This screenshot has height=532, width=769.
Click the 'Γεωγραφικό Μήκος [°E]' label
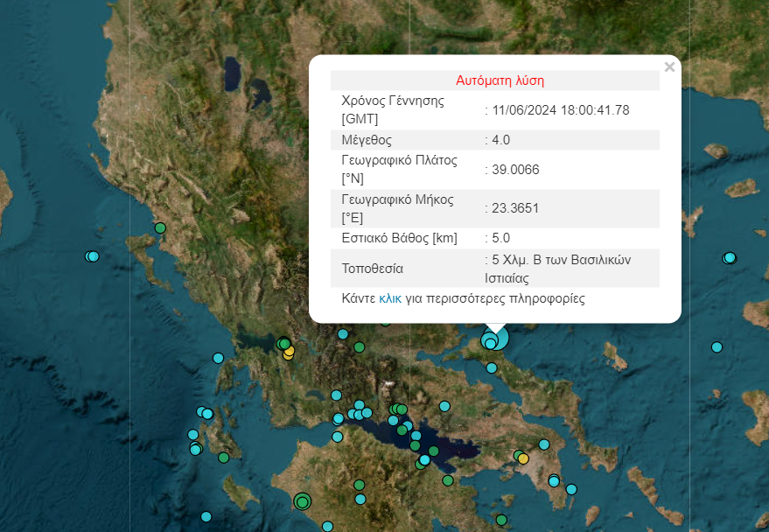pyautogui.click(x=397, y=208)
